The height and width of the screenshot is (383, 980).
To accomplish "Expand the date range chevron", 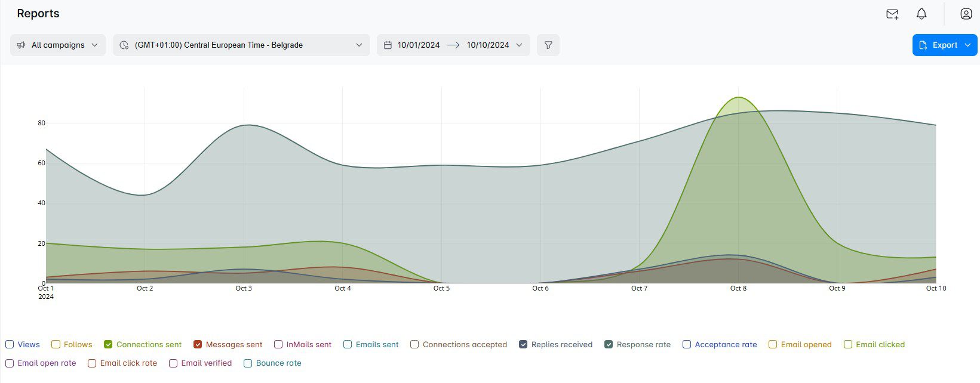I will (519, 45).
